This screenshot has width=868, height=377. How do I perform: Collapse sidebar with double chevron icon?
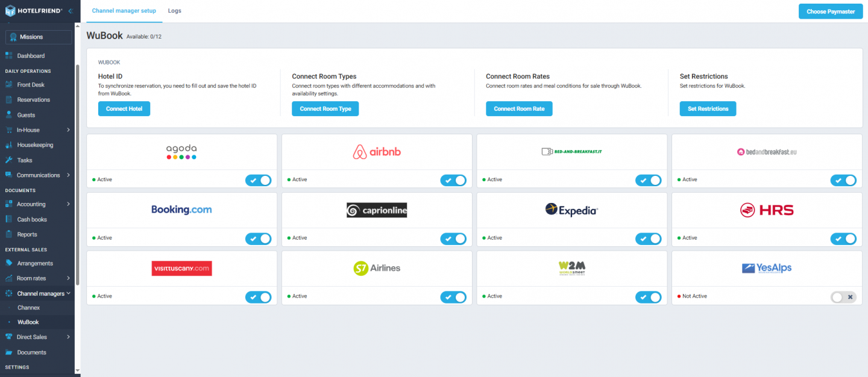[x=71, y=11]
